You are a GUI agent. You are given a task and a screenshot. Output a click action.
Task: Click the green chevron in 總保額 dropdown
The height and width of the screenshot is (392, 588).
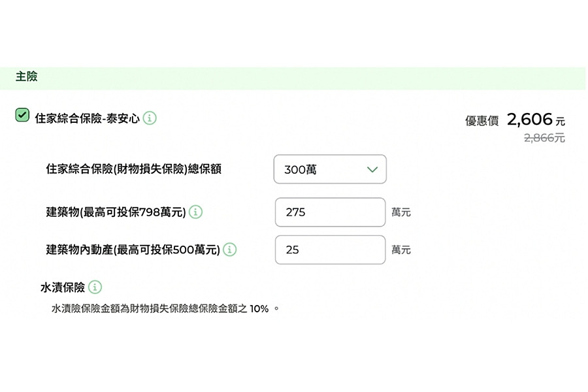coord(372,170)
